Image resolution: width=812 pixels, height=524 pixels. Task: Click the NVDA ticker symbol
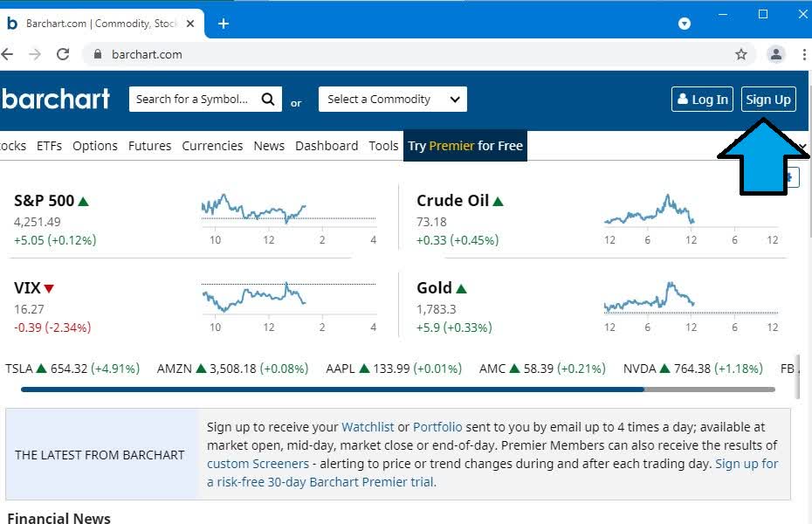coord(639,369)
